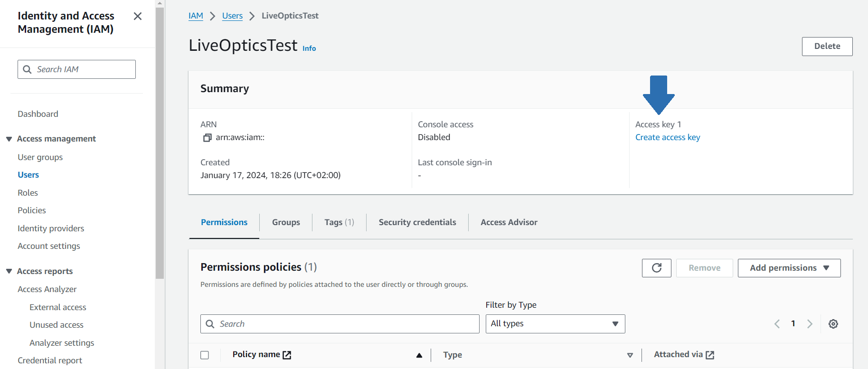Sort by Type column arrow
The height and width of the screenshot is (369, 868).
pos(630,355)
